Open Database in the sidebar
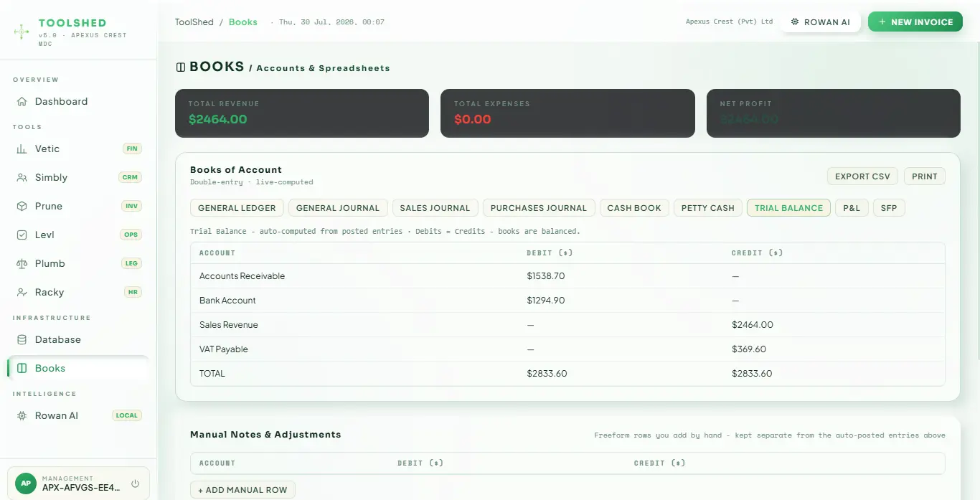This screenshot has width=980, height=500. point(78,340)
